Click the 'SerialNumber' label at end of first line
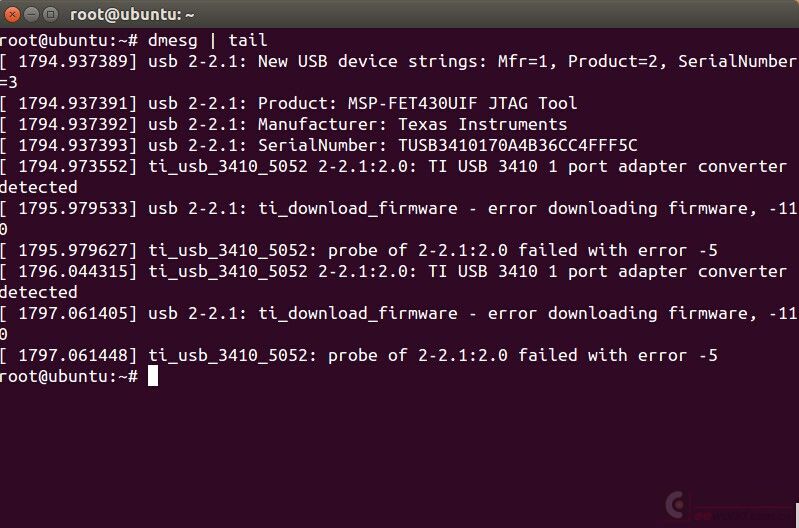This screenshot has height=528, width=799. coord(737,61)
